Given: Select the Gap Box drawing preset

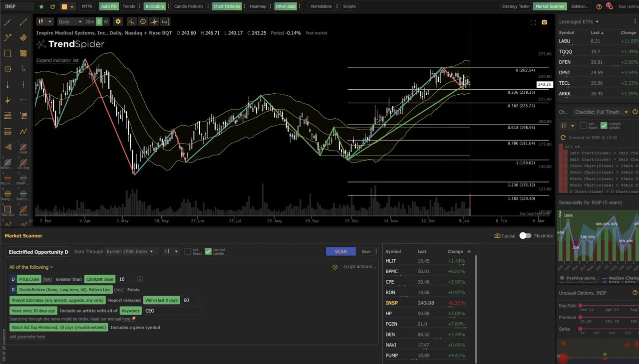Looking at the screenshot, I should [x=7, y=210].
